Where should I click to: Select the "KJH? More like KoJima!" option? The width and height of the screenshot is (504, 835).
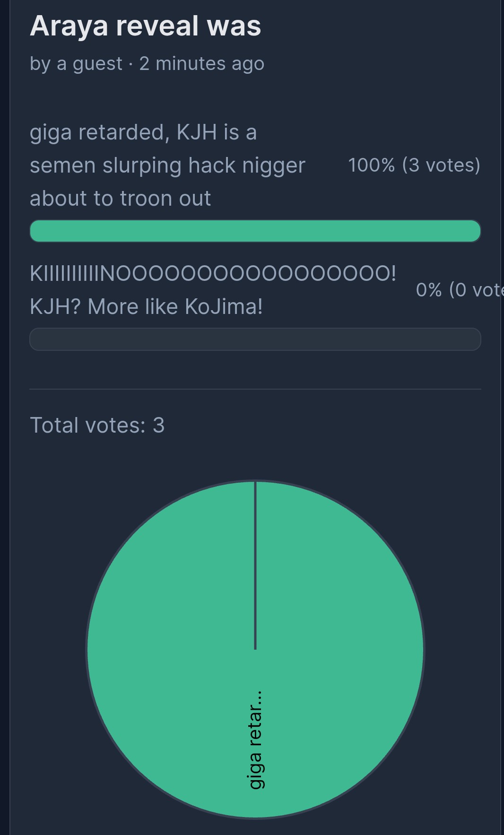pos(146,306)
